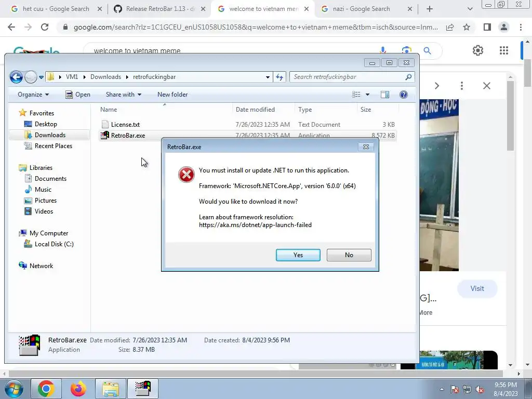Open Local Disk (C:) in navigation pane
This screenshot has height=399, width=532.
(49, 244)
